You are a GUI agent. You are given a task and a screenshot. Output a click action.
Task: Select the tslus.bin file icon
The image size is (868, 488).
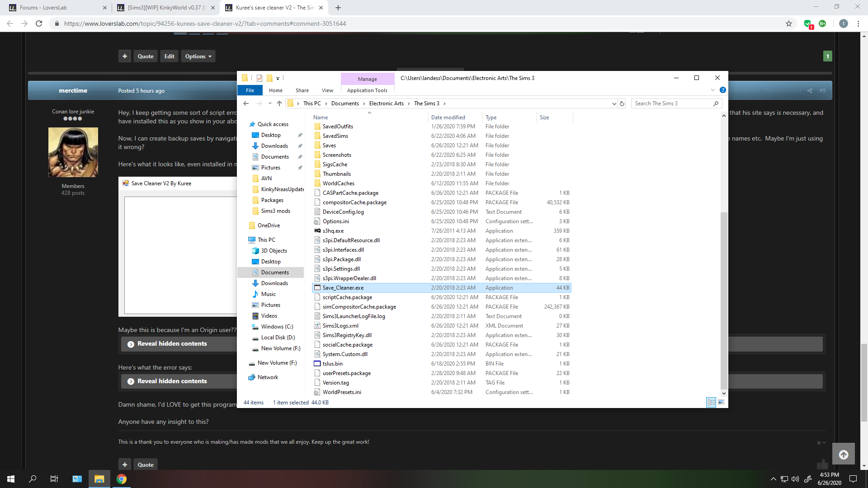pos(317,364)
